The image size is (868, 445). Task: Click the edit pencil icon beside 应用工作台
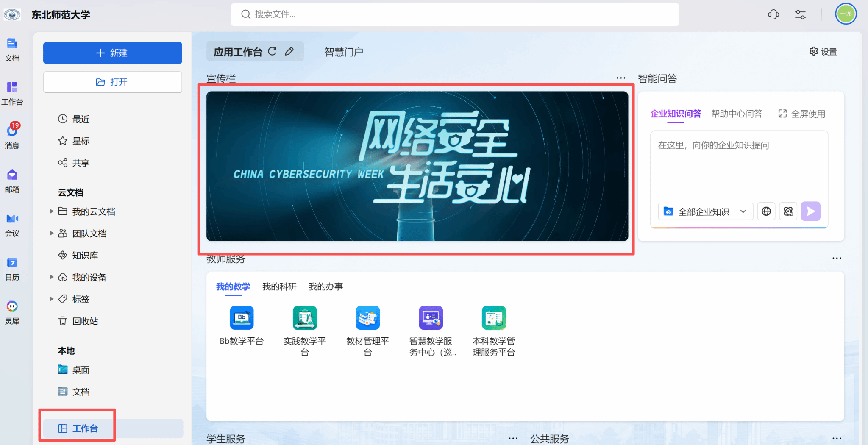pyautogui.click(x=289, y=51)
